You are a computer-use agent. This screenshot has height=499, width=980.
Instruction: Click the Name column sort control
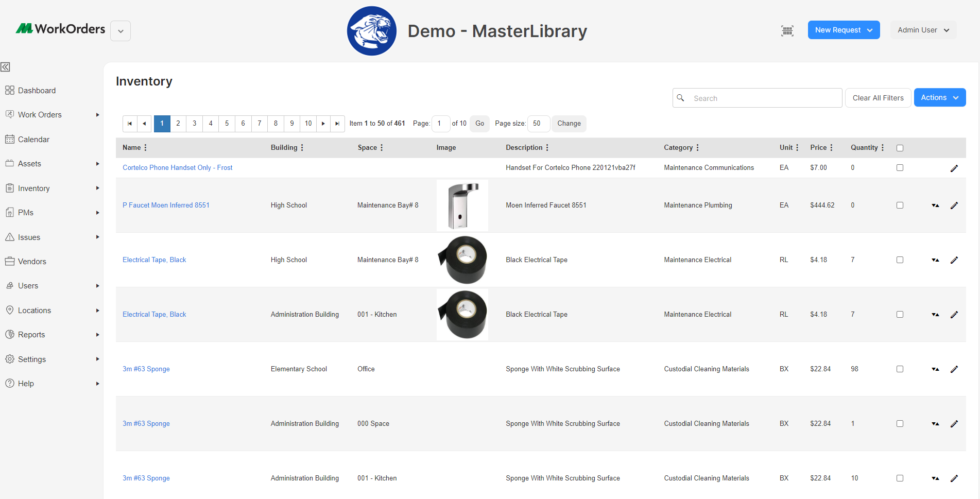click(x=146, y=148)
